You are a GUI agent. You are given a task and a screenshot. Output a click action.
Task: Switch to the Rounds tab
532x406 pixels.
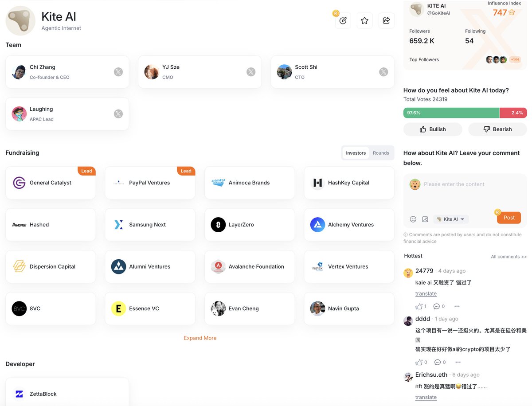pos(381,153)
